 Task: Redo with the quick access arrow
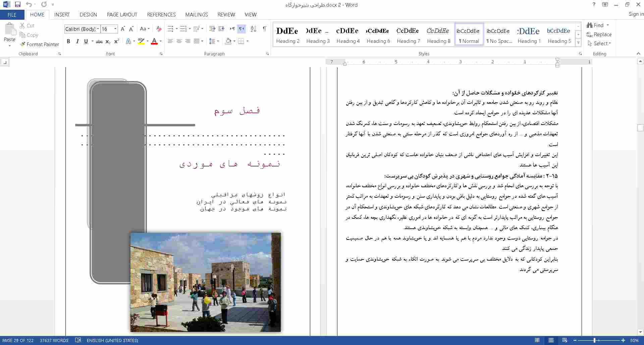(x=44, y=5)
